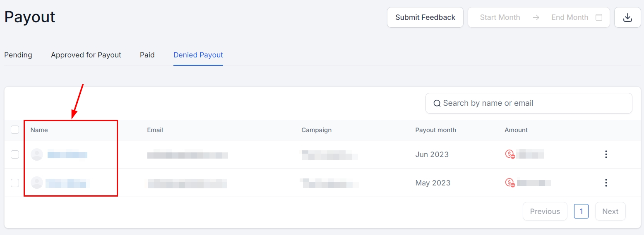Open the Paid tab

click(x=147, y=55)
